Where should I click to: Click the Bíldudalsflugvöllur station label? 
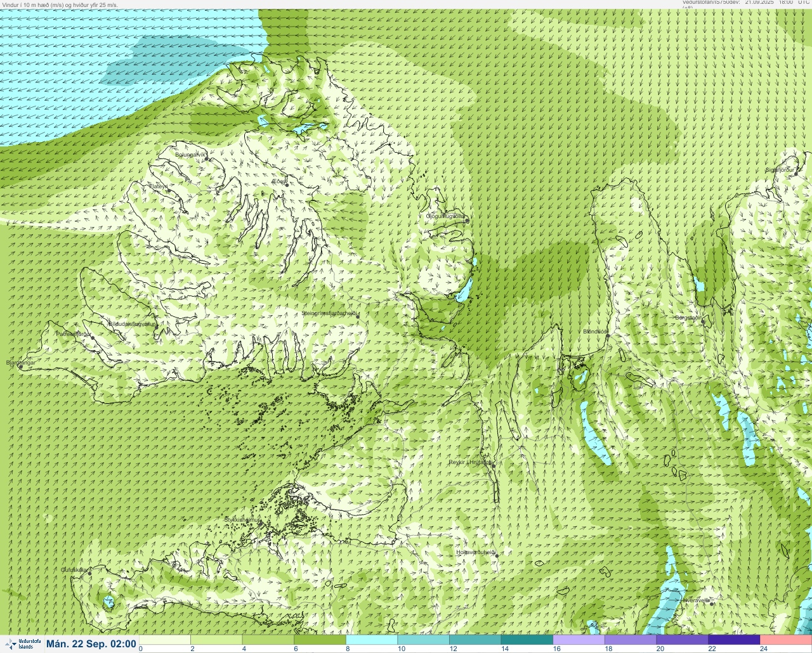(x=132, y=323)
